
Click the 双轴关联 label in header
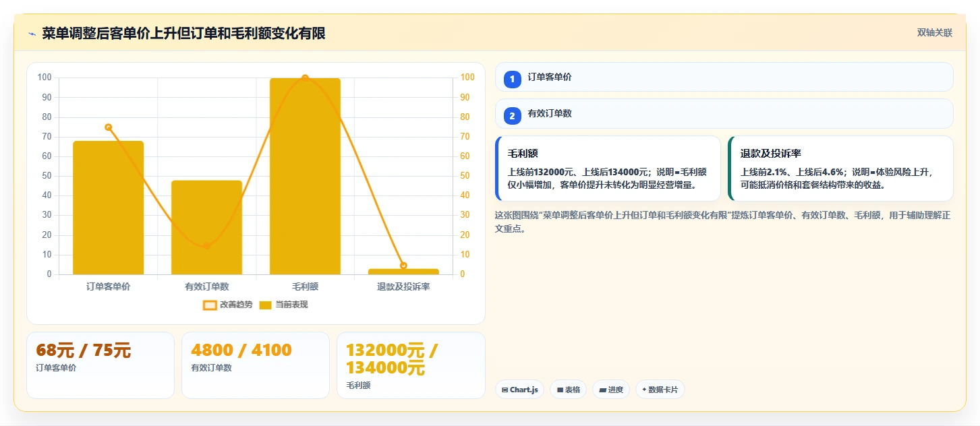pos(934,33)
